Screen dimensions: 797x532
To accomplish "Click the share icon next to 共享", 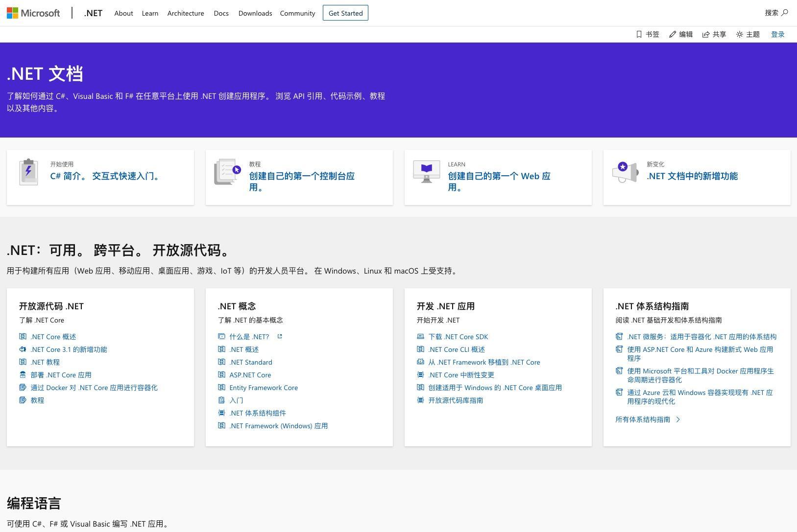I will point(706,34).
